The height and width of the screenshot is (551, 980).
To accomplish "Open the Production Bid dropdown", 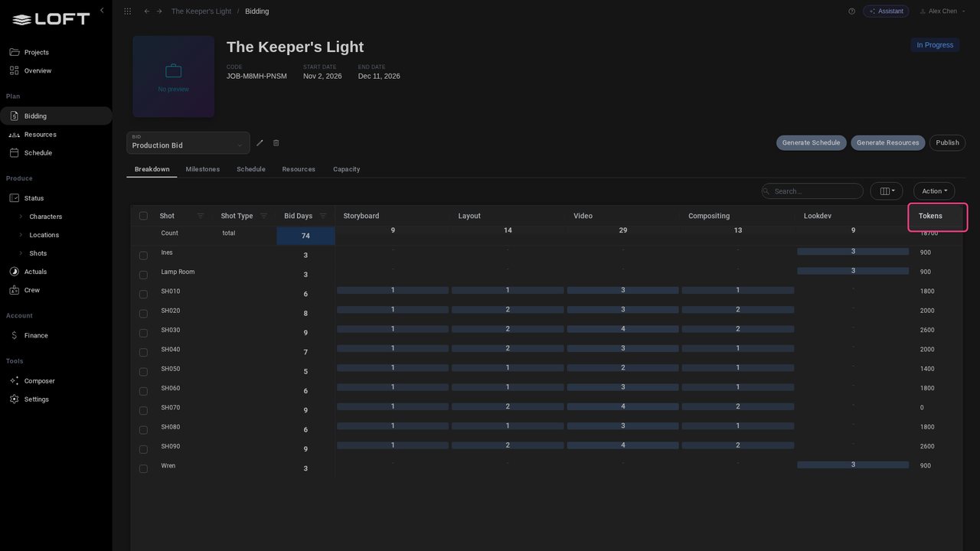I will coord(188,143).
